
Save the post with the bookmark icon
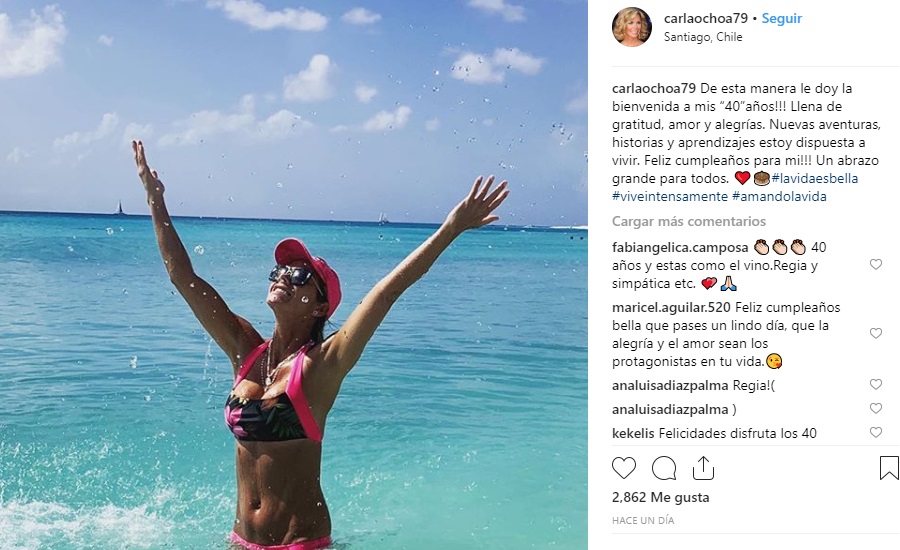(x=889, y=468)
